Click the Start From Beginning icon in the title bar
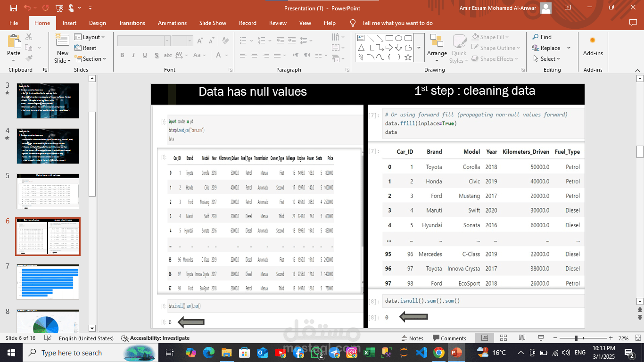 pyautogui.click(x=59, y=8)
